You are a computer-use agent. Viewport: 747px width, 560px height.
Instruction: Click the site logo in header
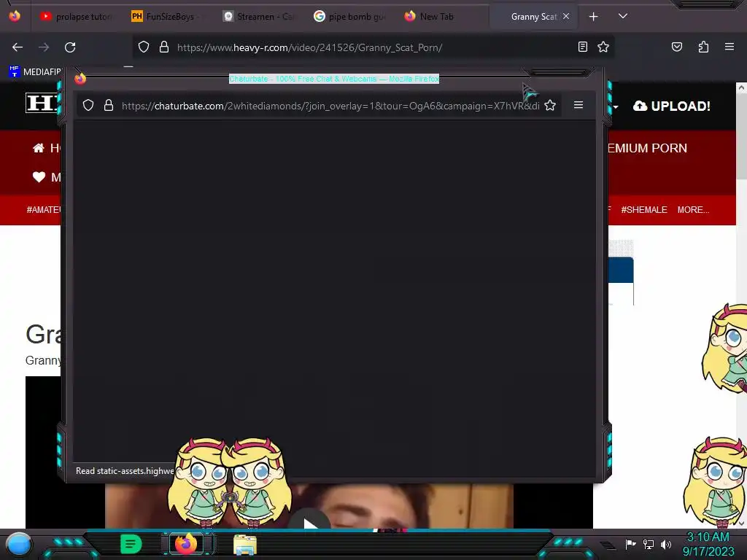(x=43, y=102)
